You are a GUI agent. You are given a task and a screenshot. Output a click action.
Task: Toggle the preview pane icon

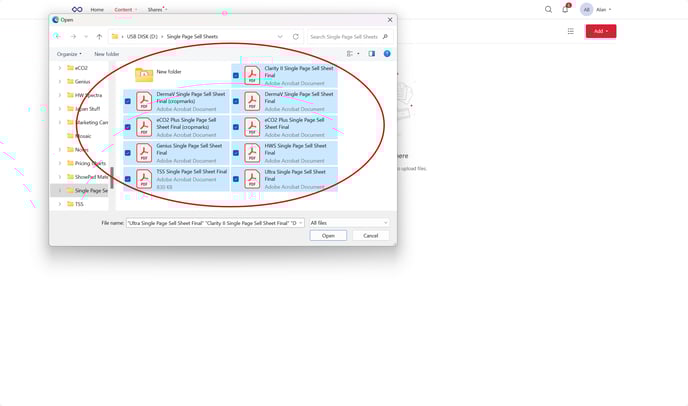pos(372,54)
